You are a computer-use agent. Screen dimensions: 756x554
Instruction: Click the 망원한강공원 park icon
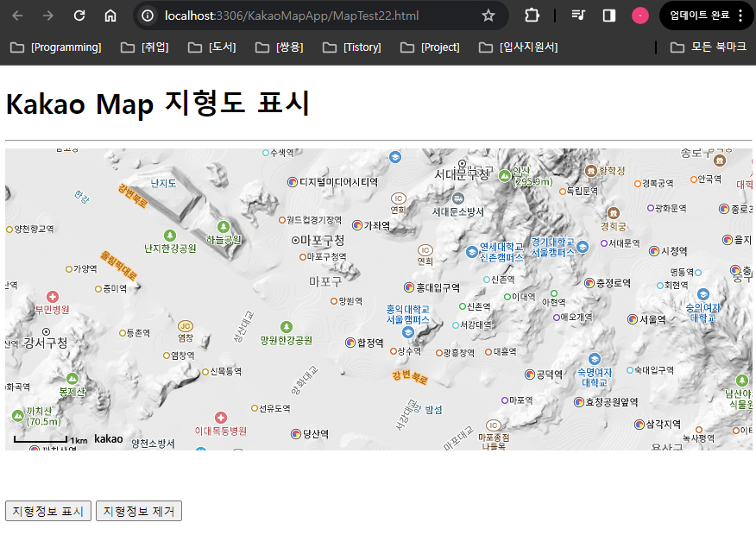click(287, 327)
